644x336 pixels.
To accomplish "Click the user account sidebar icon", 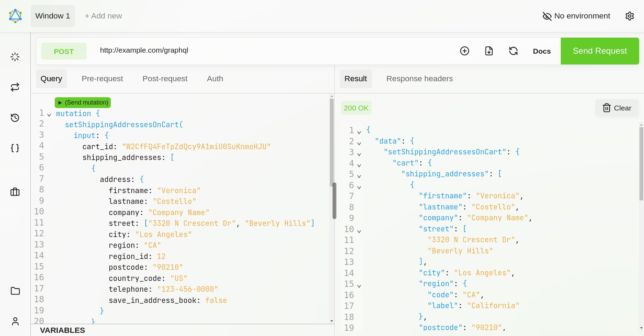I will click(15, 321).
